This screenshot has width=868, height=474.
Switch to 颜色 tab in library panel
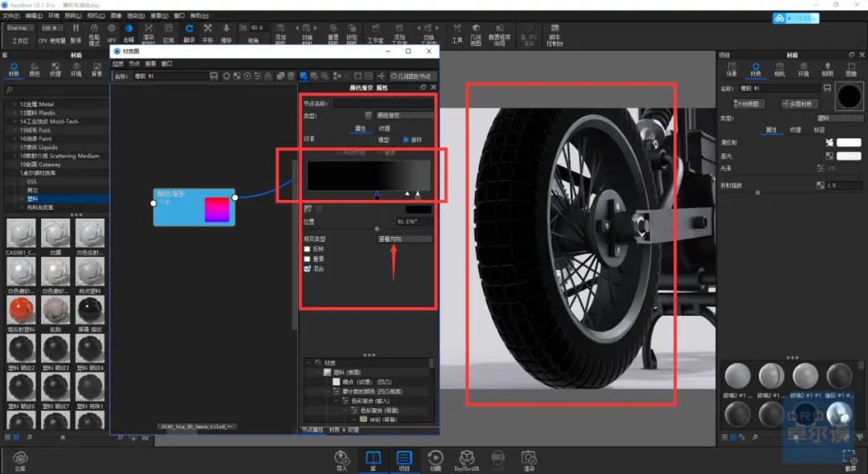35,70
